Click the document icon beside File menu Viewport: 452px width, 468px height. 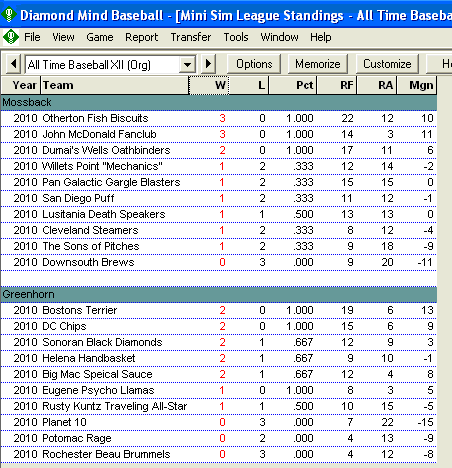pyautogui.click(x=11, y=37)
